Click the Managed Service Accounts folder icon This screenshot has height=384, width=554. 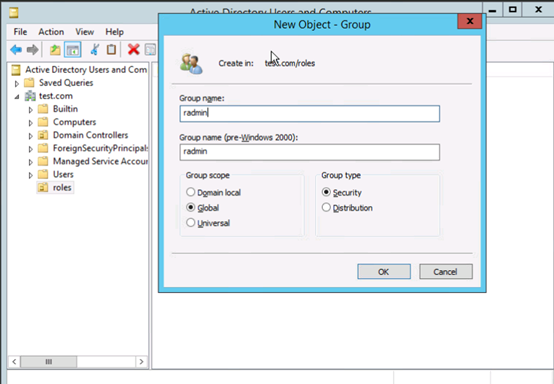[x=43, y=161]
